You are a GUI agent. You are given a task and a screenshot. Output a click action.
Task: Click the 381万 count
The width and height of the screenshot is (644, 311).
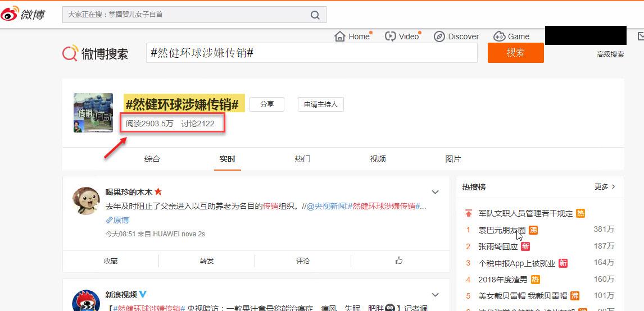(604, 230)
